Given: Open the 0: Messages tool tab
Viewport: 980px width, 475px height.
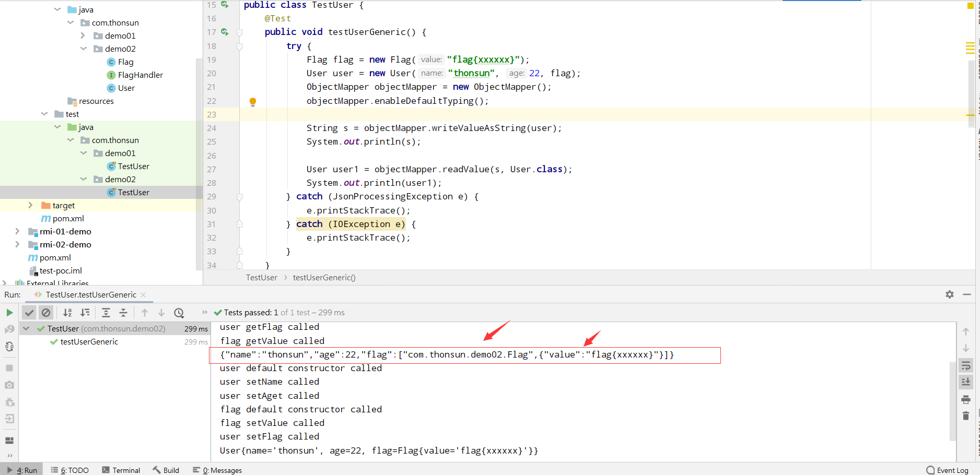Looking at the screenshot, I should [217, 470].
